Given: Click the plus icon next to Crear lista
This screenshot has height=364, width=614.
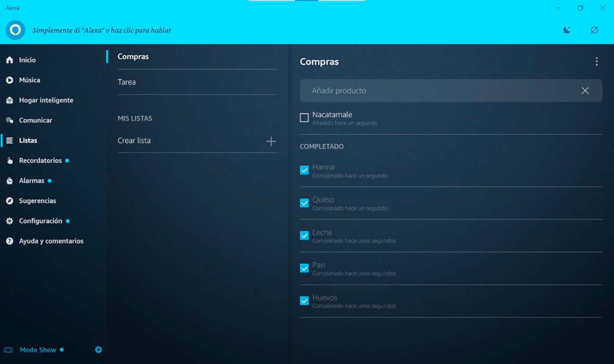Looking at the screenshot, I should tap(271, 141).
